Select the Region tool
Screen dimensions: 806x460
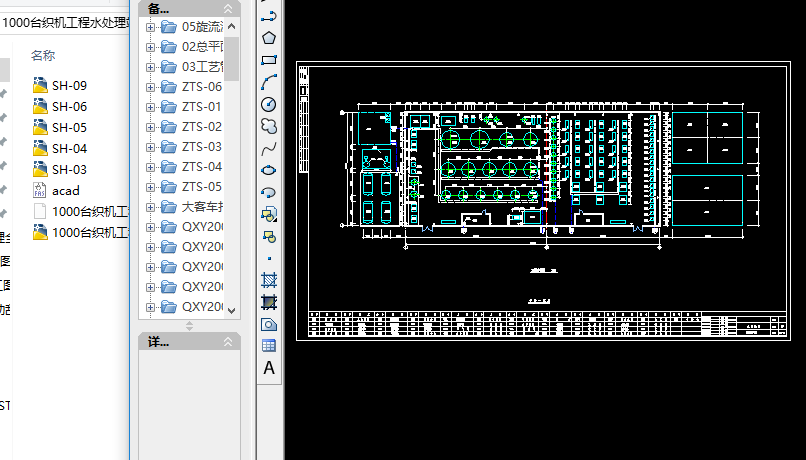269,324
